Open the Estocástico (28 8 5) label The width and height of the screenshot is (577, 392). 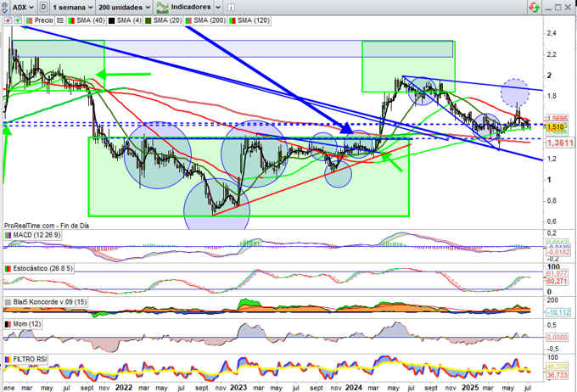click(42, 269)
